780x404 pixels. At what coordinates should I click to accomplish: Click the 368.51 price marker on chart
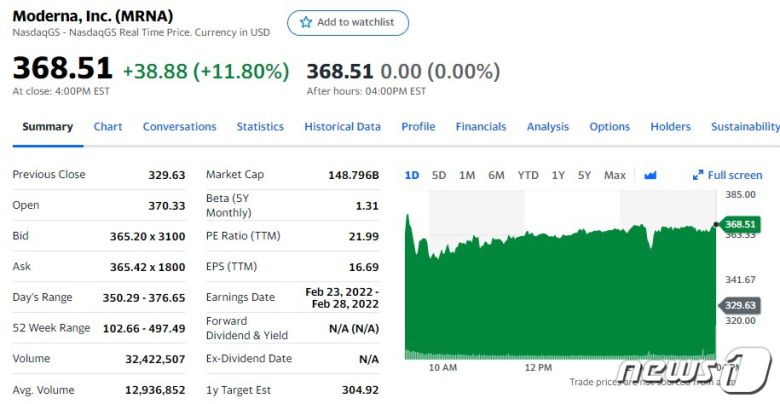740,225
